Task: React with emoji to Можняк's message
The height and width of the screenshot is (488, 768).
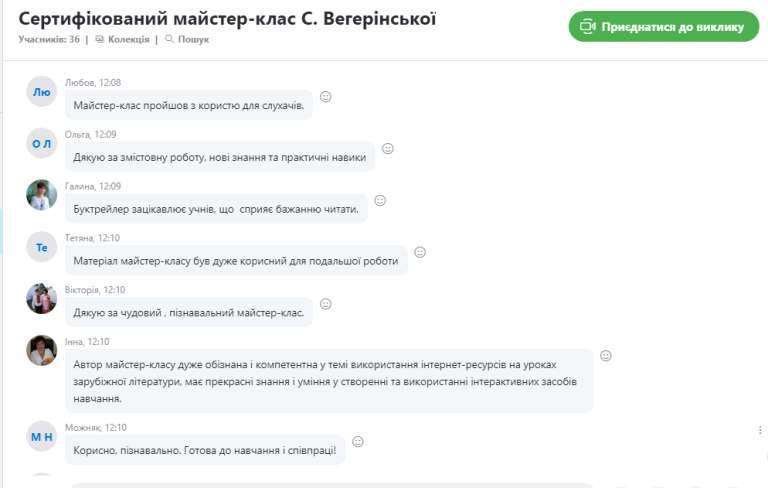Action: 358,442
